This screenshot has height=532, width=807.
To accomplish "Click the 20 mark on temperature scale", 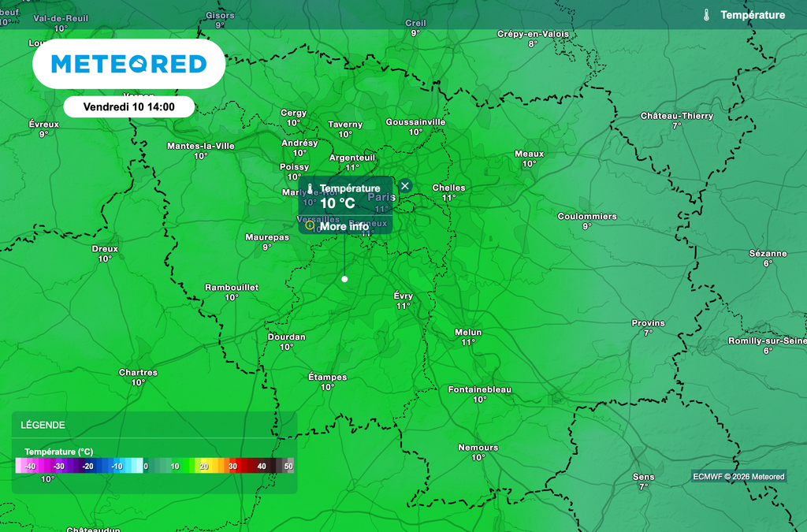I will point(203,466).
